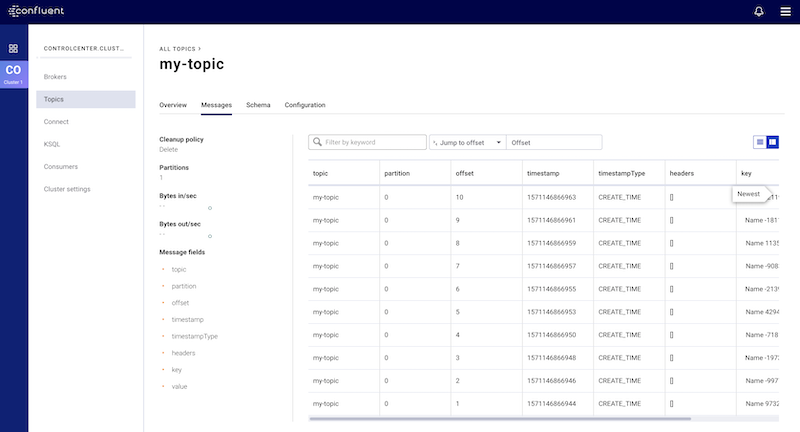Viewport: 800px width, 432px height.
Task: Select the CO Cluster 1 tile
Action: [x=14, y=74]
